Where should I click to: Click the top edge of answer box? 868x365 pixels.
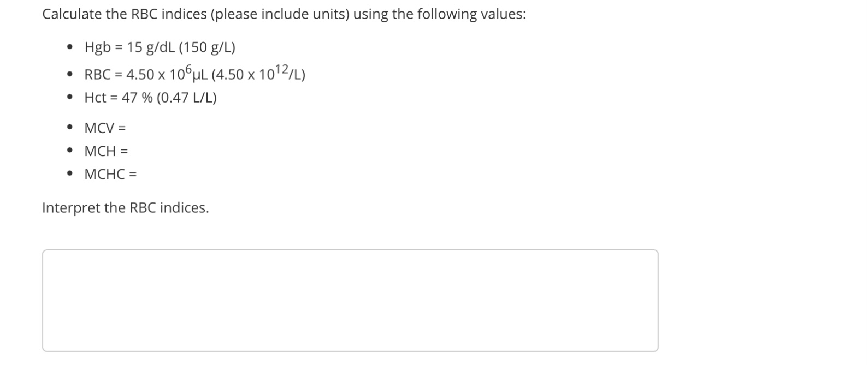coord(350,251)
